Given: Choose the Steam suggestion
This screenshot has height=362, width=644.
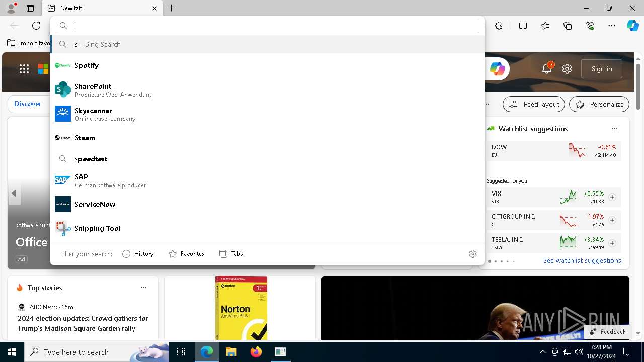Looking at the screenshot, I should tap(267, 138).
